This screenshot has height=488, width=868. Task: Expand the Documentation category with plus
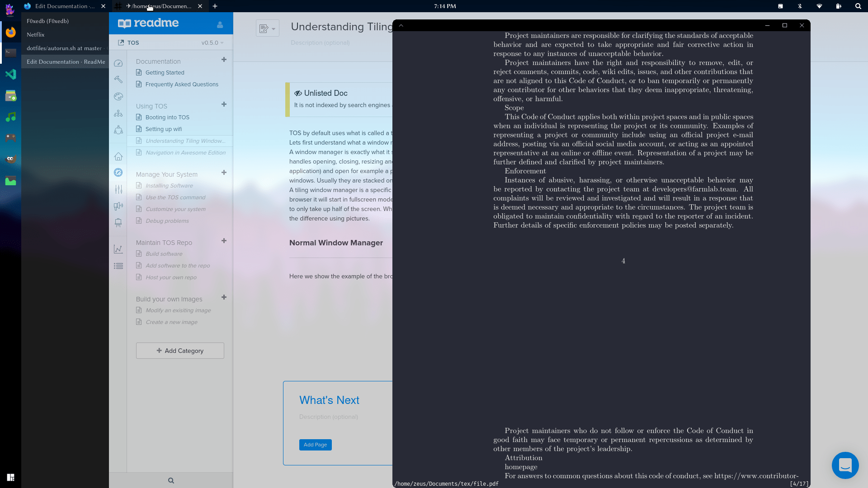[224, 59]
